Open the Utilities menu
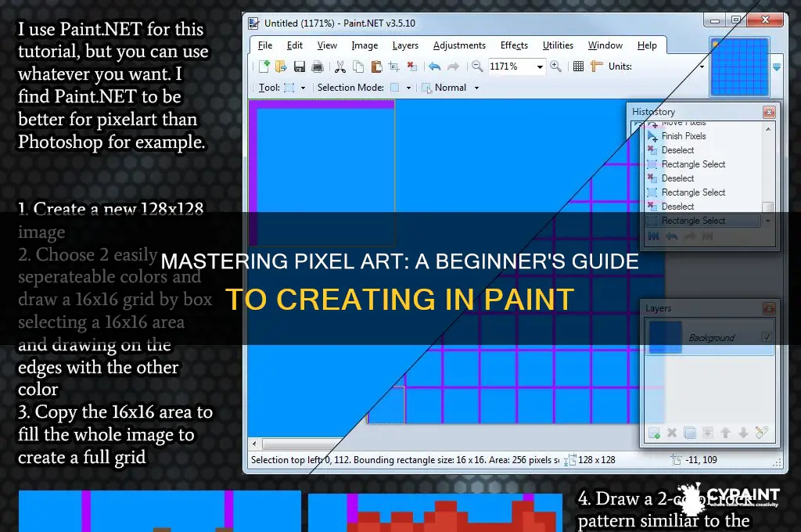This screenshot has height=532, width=801. [x=558, y=45]
